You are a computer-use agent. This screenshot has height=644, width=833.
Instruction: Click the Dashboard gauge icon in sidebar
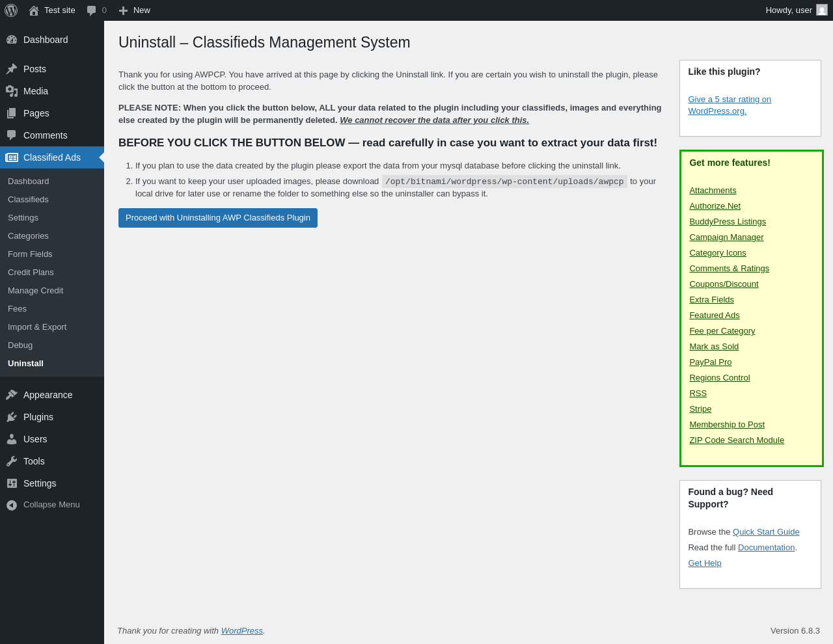[12, 40]
